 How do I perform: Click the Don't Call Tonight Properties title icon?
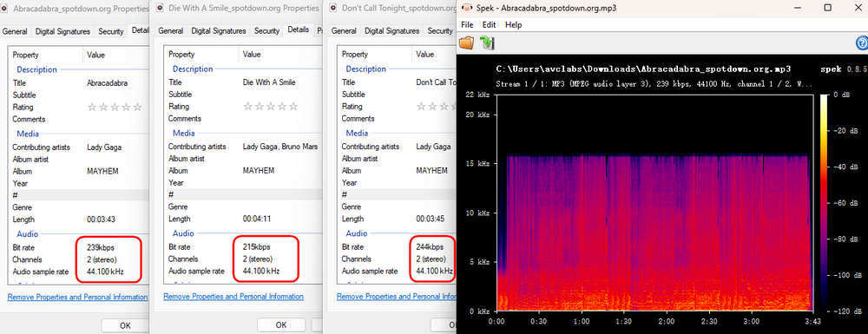click(x=333, y=9)
